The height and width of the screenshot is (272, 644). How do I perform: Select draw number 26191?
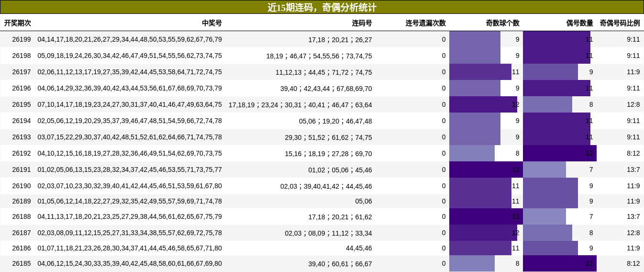click(22, 170)
